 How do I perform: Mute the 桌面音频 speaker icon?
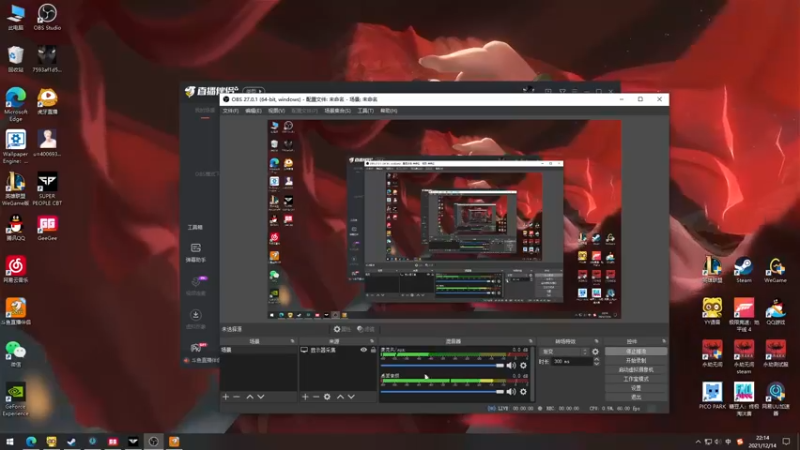coord(511,391)
